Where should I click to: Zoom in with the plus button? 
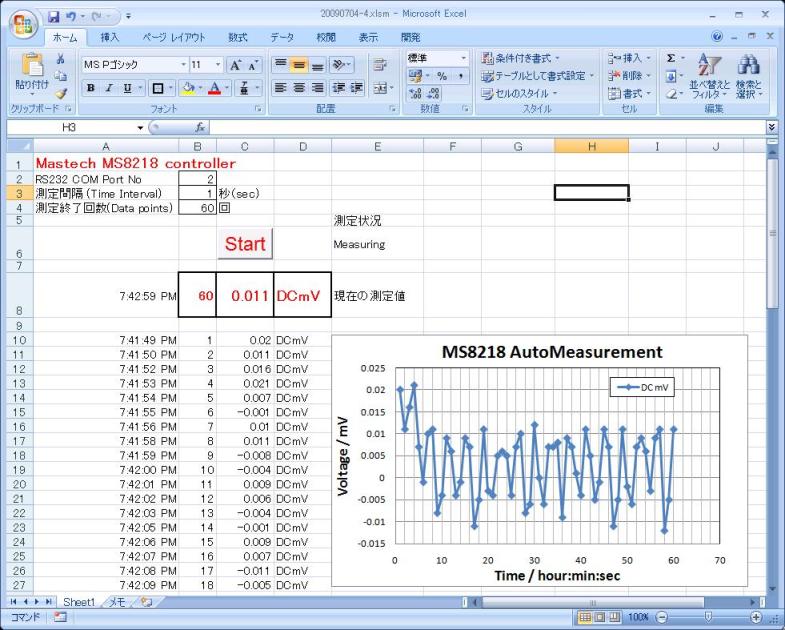point(756,617)
